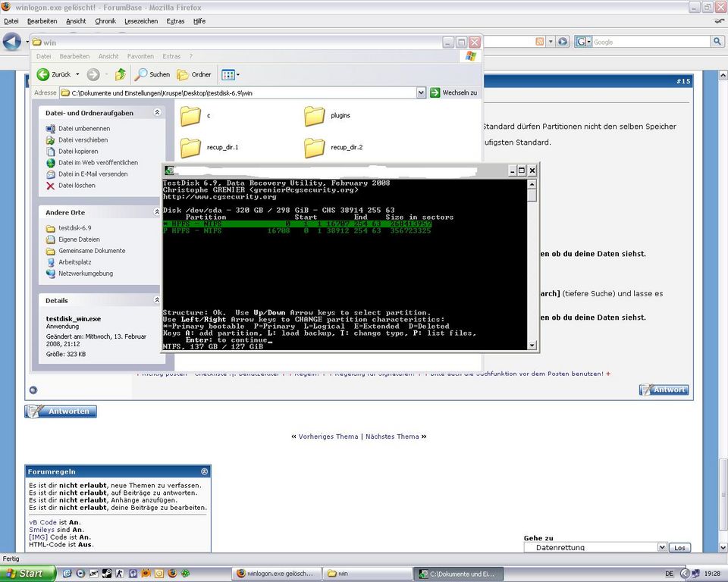Click the Google search engine icon
Image resolution: width=728 pixels, height=582 pixels.
(582, 42)
